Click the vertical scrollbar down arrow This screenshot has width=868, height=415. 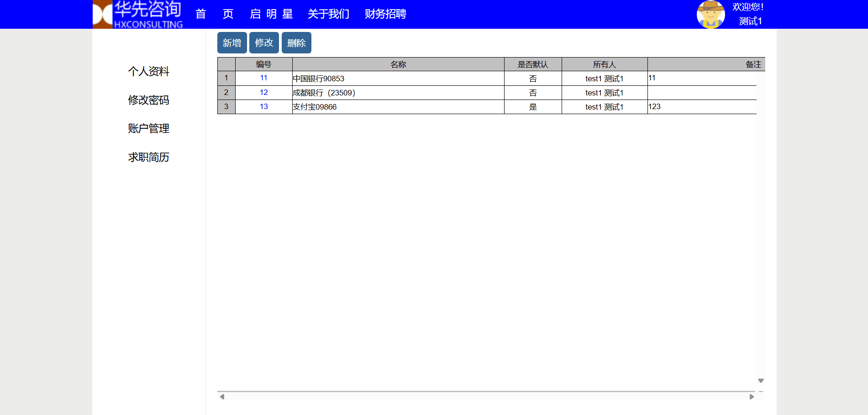pos(761,381)
